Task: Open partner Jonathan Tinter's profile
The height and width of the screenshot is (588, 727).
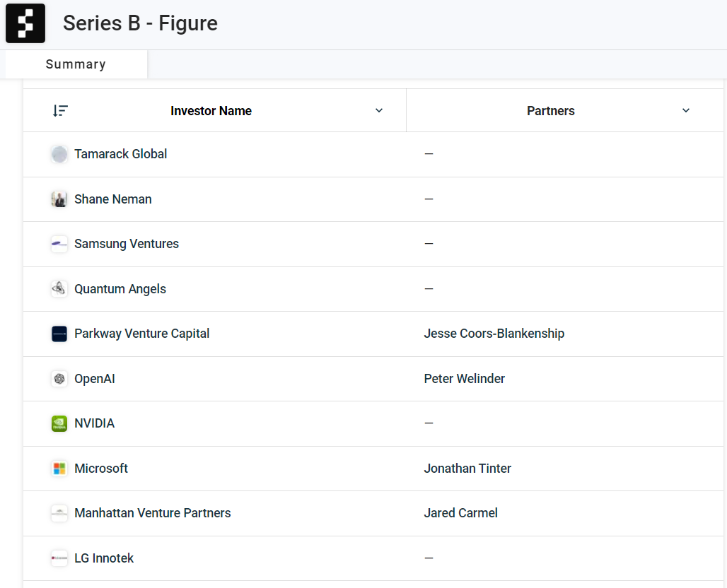Action: pyautogui.click(x=467, y=469)
